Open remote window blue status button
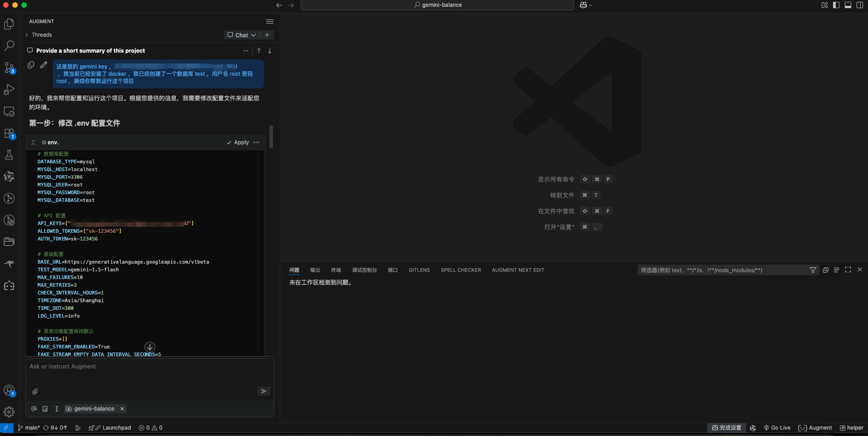The width and height of the screenshot is (868, 436). tap(6, 428)
